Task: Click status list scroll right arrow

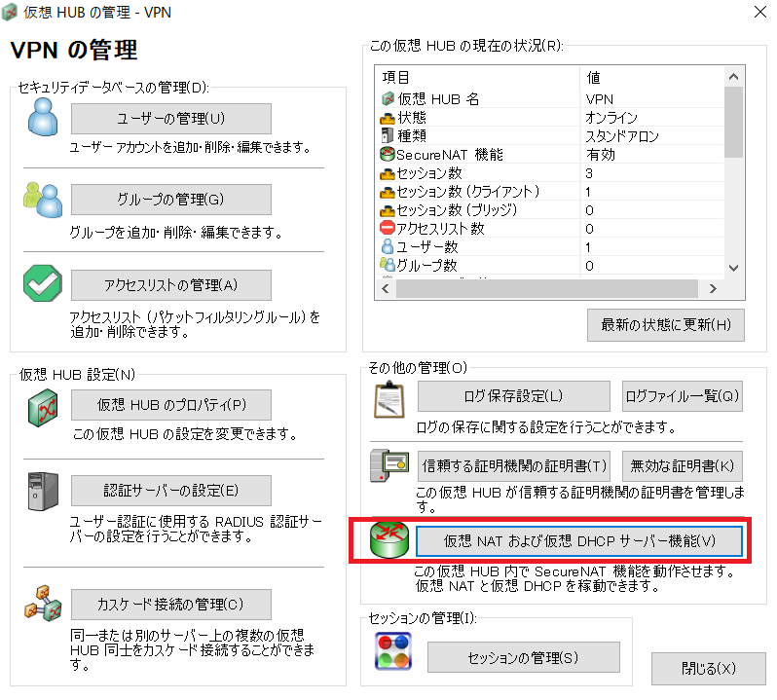Action: [x=713, y=288]
